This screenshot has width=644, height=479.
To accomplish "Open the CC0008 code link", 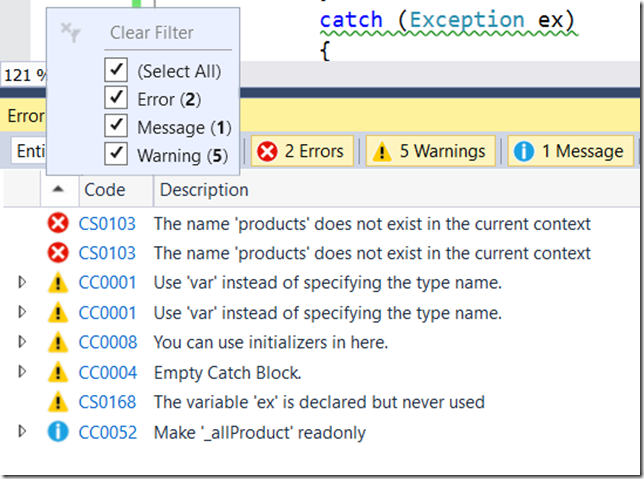I will click(x=108, y=342).
